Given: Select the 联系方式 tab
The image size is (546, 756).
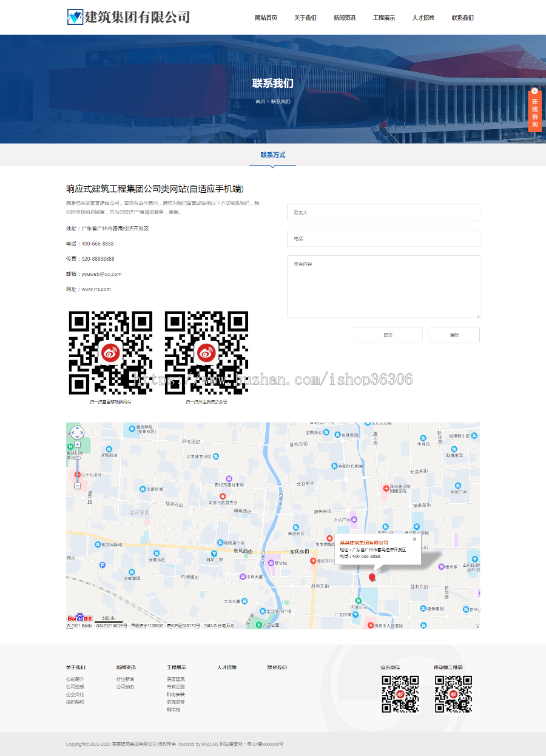Looking at the screenshot, I should pyautogui.click(x=273, y=155).
